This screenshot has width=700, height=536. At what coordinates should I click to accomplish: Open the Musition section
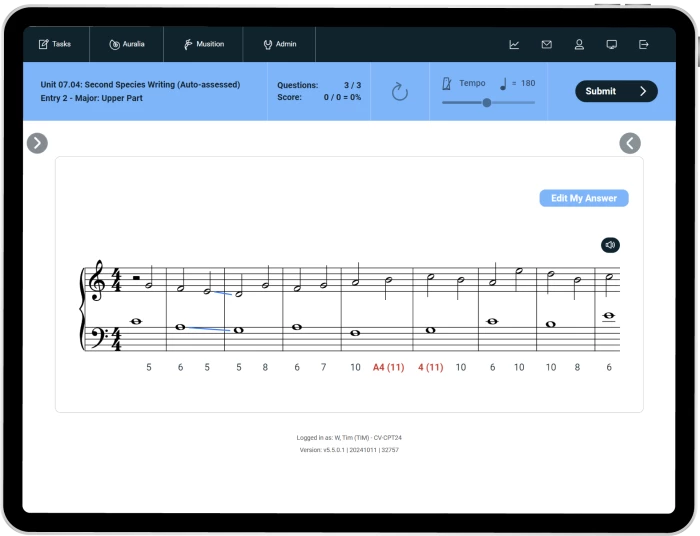(203, 44)
